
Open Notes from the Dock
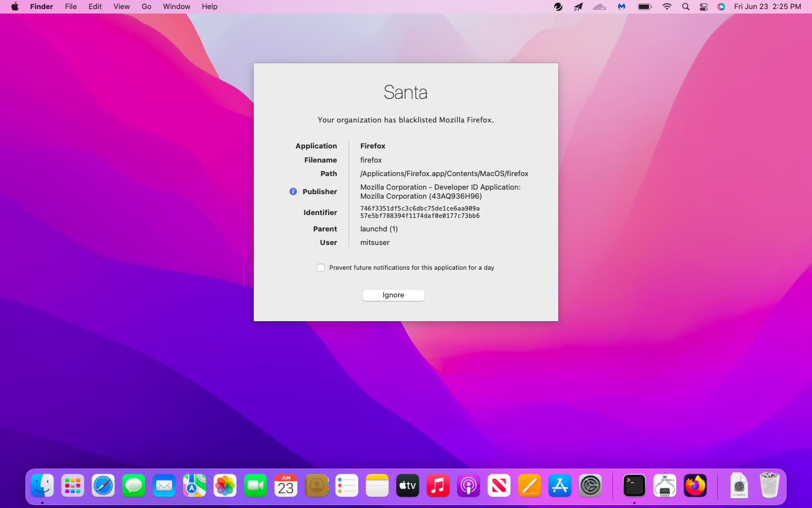377,485
